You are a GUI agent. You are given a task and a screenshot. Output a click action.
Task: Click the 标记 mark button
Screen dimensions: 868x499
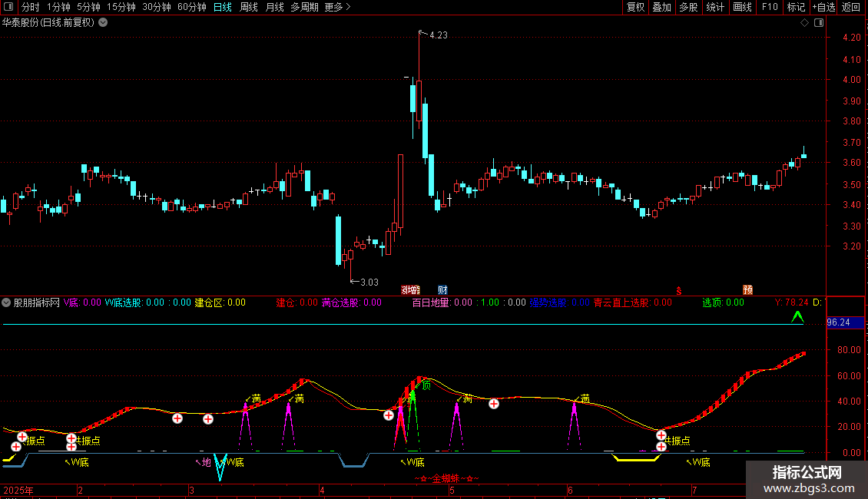pos(796,7)
